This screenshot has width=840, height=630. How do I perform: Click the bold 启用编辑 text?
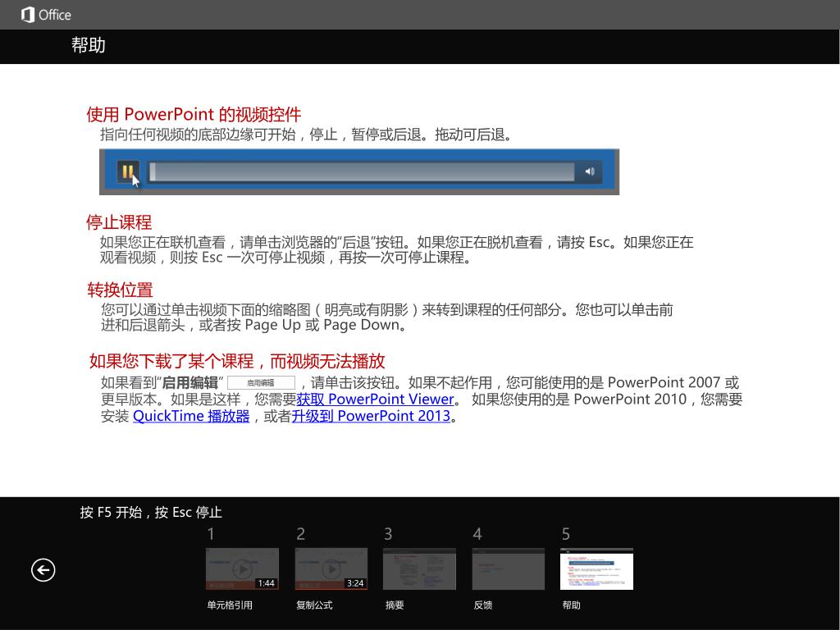pos(189,382)
